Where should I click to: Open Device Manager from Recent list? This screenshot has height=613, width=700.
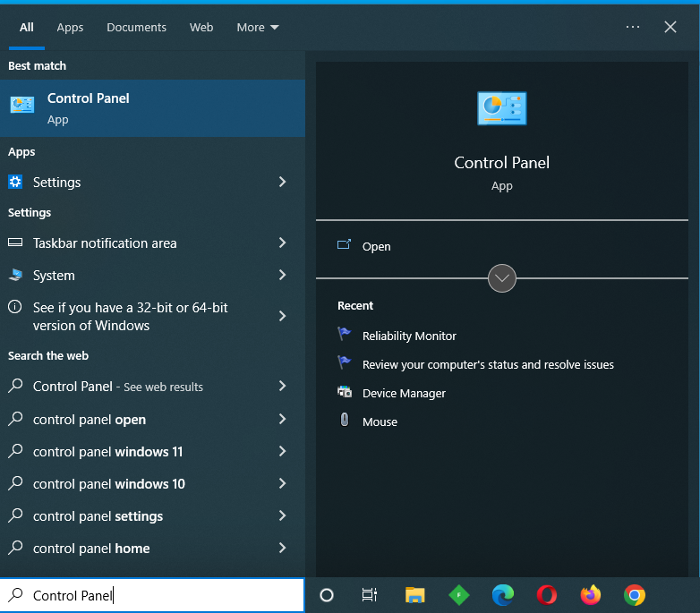(404, 393)
